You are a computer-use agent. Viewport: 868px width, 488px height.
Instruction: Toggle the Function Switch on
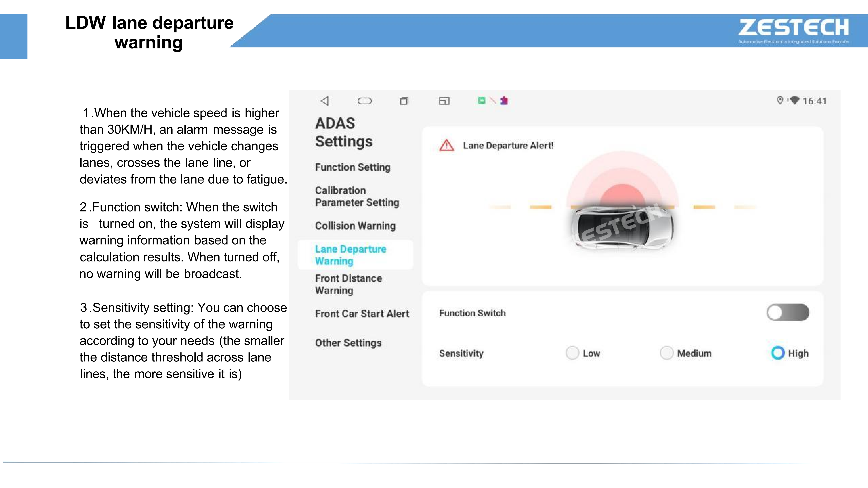coord(787,312)
